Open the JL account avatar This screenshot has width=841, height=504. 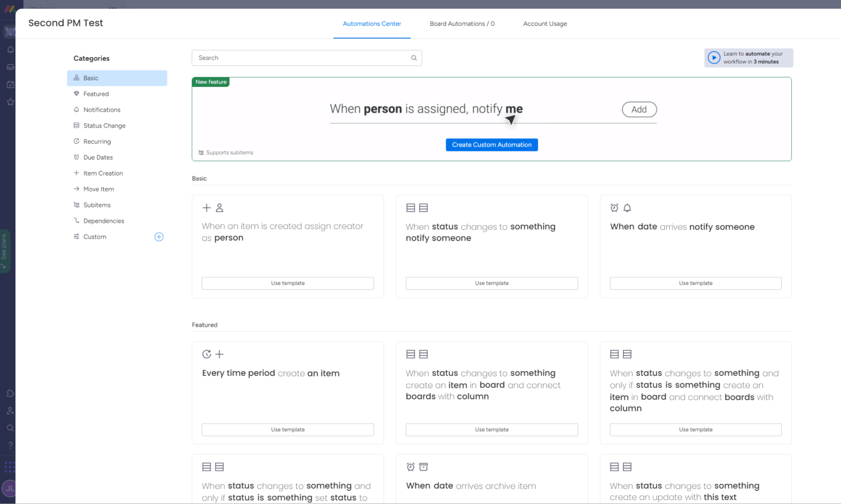(10, 488)
